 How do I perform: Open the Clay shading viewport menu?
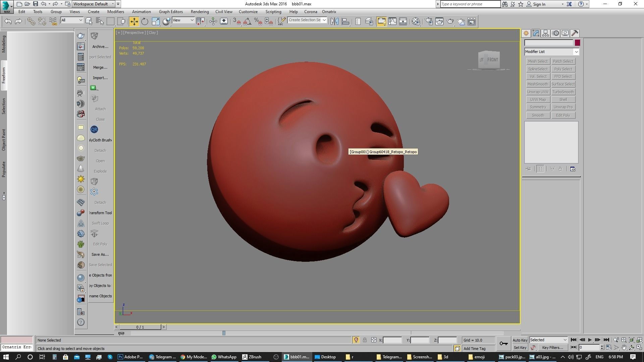[152, 33]
